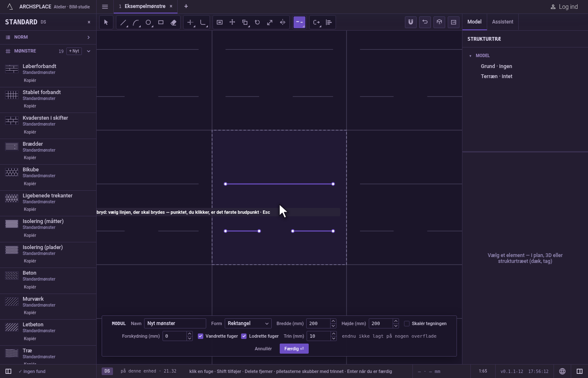This screenshot has width=588, height=378.
Task: Select the arrow pointer tool
Action: tap(106, 22)
